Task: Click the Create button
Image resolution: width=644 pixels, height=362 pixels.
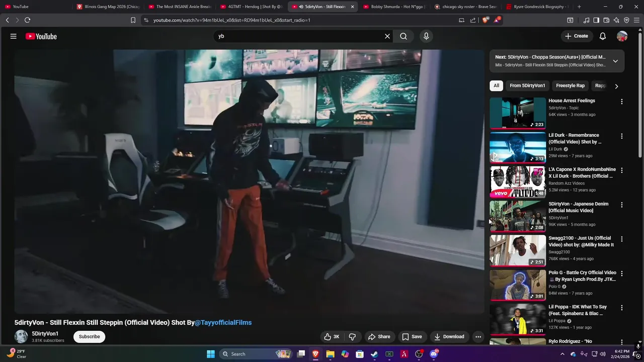Action: click(x=576, y=36)
